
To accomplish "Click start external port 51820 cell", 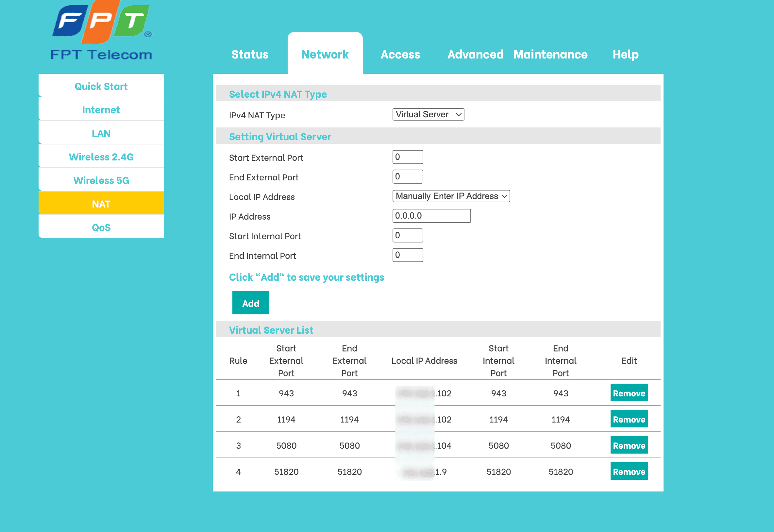I will (x=286, y=472).
